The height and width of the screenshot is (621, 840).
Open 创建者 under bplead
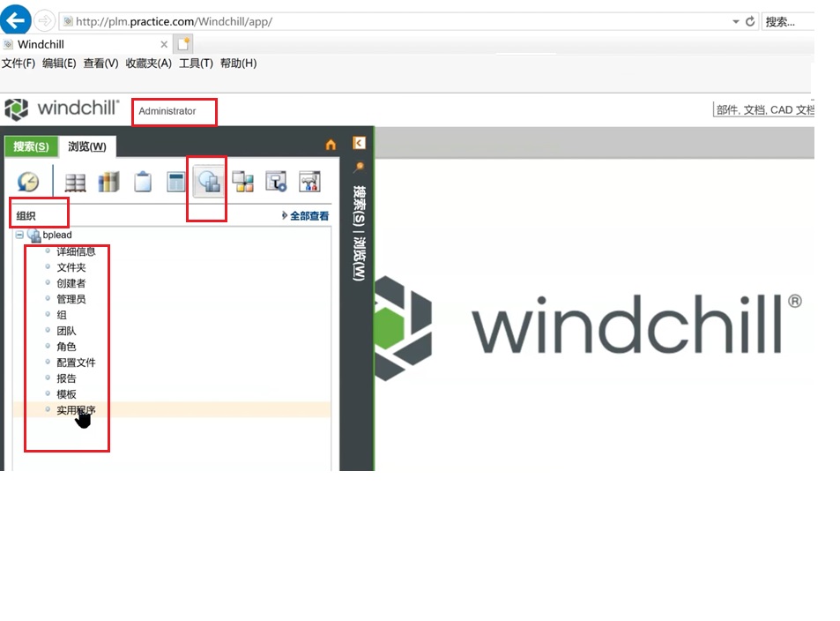coord(71,283)
